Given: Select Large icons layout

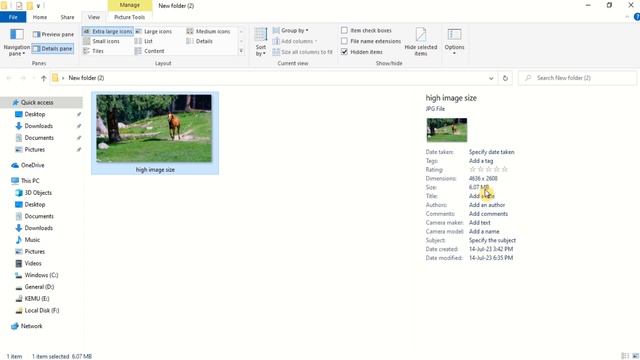Looking at the screenshot, I should 153,31.
